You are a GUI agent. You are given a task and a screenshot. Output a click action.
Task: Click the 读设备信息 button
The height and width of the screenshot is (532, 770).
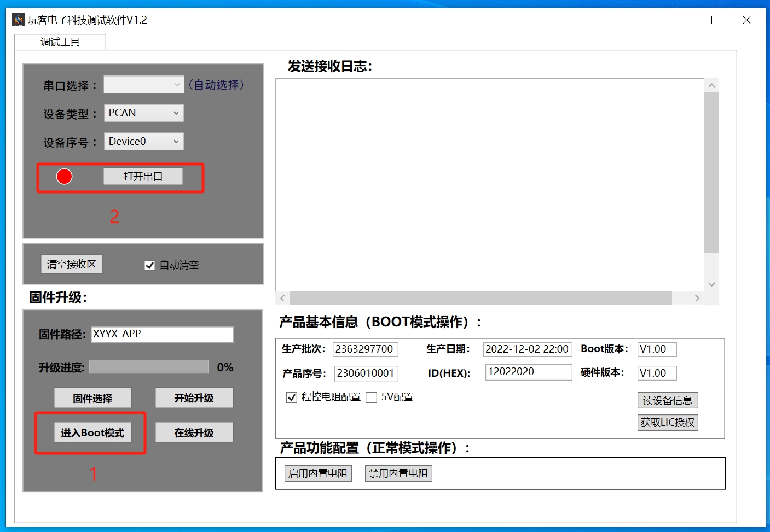point(668,400)
